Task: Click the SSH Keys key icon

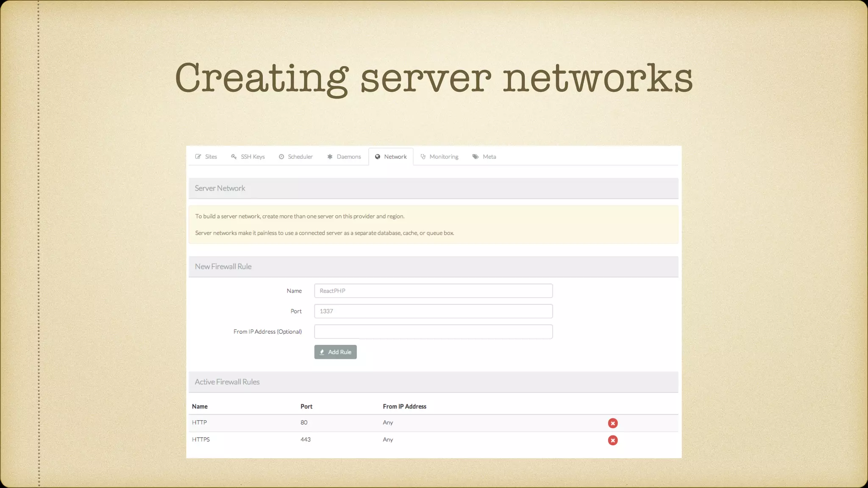Action: click(234, 157)
